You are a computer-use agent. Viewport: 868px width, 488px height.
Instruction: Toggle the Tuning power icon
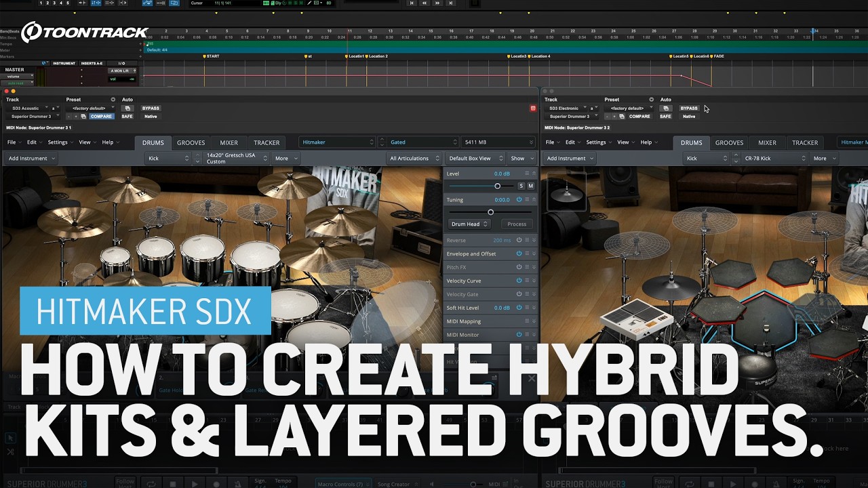coord(519,200)
